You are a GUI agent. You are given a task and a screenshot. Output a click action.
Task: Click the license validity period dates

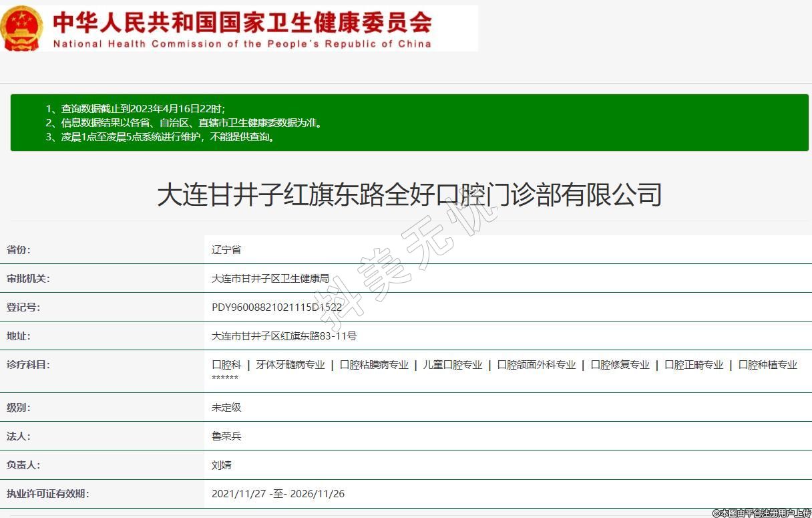pyautogui.click(x=278, y=494)
